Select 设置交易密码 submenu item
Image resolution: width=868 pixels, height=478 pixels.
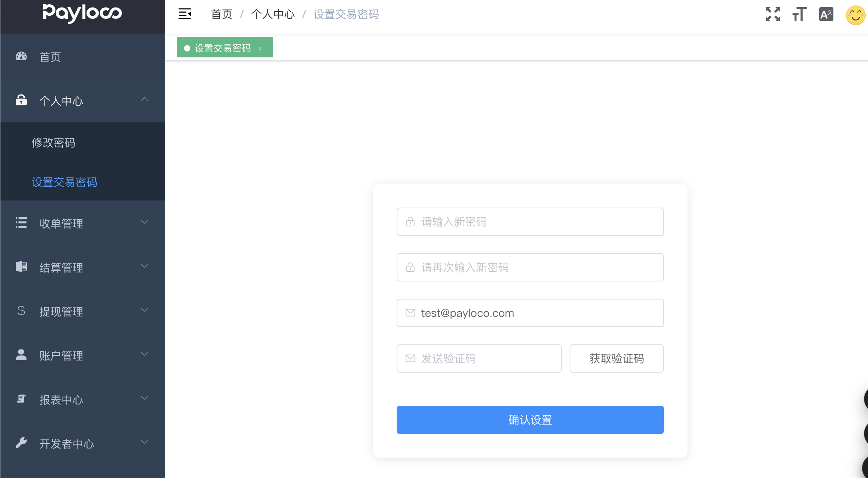tap(64, 182)
